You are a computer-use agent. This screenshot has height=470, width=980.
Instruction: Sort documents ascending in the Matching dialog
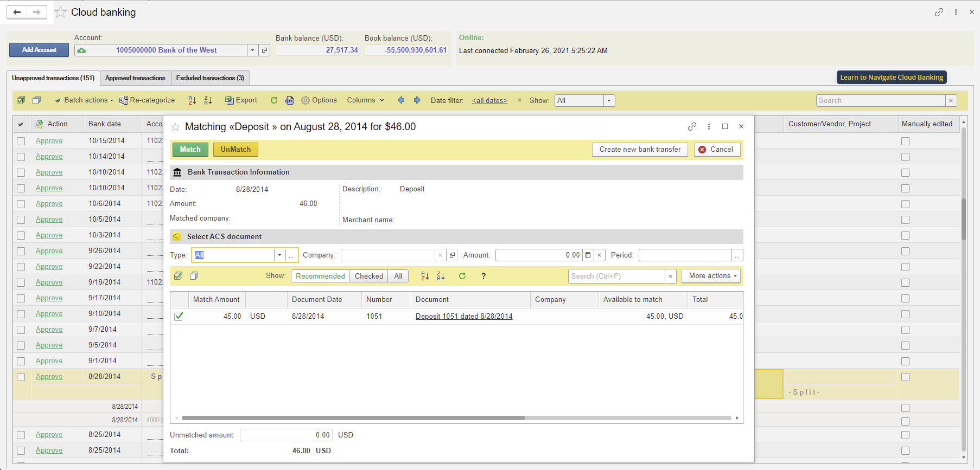click(425, 276)
